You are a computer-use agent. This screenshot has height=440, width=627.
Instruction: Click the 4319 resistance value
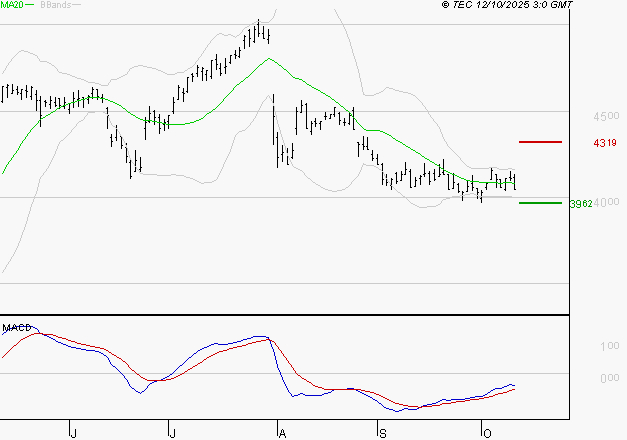click(x=605, y=143)
